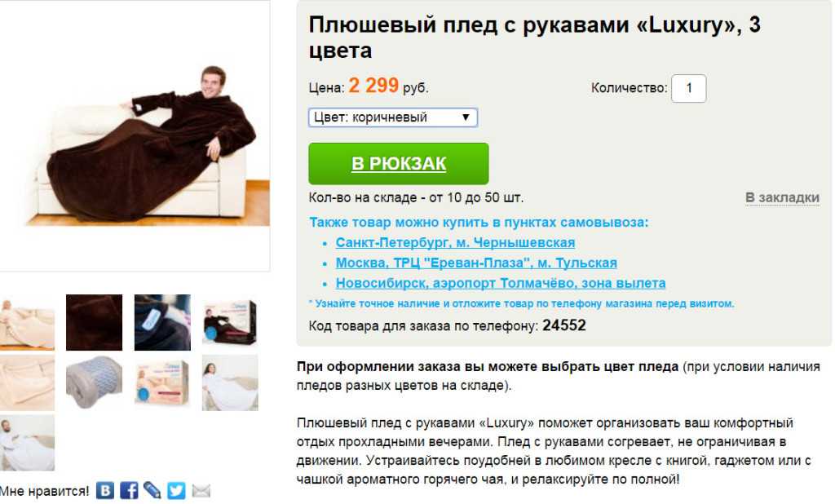Viewport: 835px width, 504px height.
Task: View the woman in white blanket thumbnail
Action: [x=230, y=382]
